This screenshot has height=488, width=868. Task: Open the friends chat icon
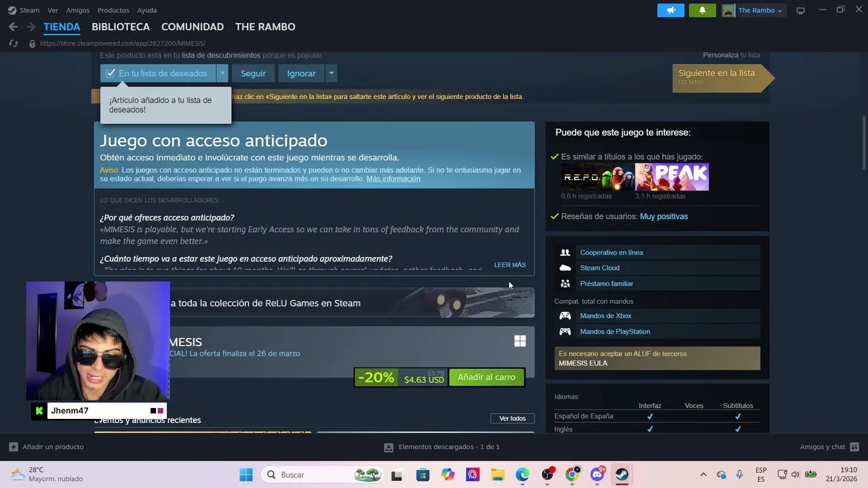click(x=854, y=447)
